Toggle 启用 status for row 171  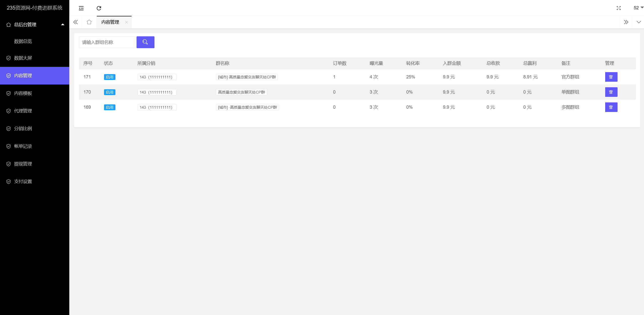click(109, 77)
